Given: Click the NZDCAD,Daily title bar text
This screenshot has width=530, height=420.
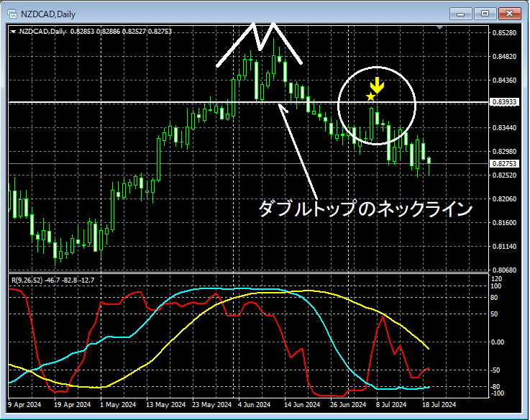Looking at the screenshot, I should (x=48, y=14).
